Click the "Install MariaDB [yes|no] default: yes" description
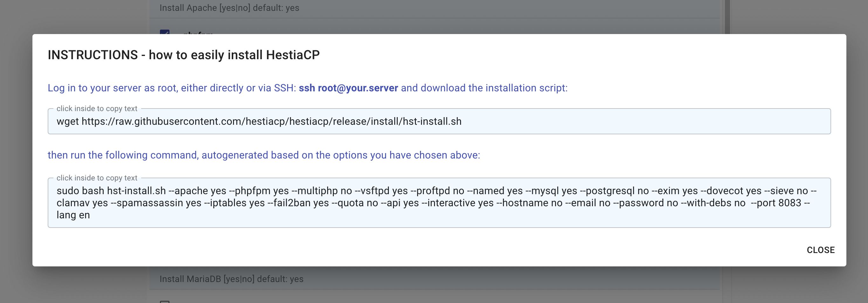 (231, 279)
